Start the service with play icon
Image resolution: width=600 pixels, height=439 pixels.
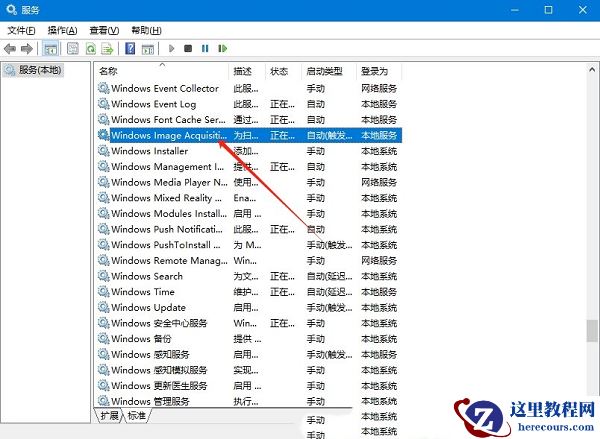(x=171, y=49)
